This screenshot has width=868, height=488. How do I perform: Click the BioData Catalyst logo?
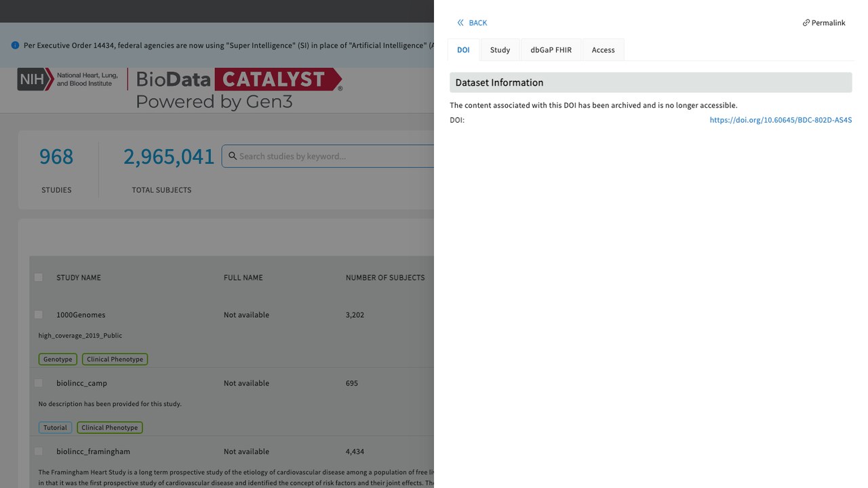(x=239, y=89)
